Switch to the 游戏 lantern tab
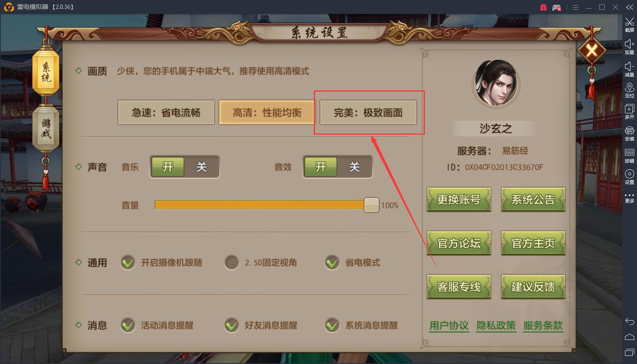This screenshot has height=364, width=637. tap(46, 128)
